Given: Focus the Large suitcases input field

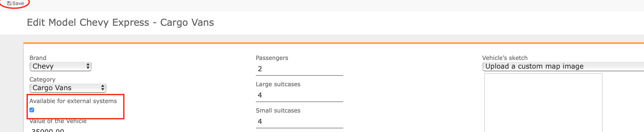Looking at the screenshot, I should [299, 95].
